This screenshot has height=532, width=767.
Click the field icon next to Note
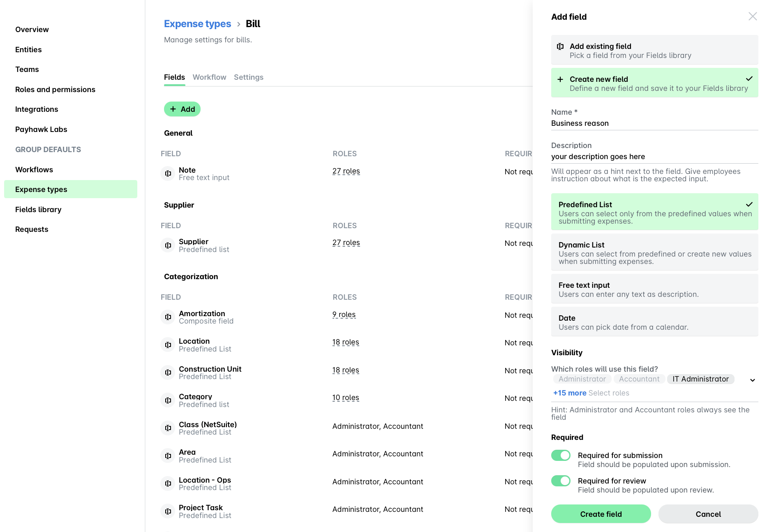[168, 173]
